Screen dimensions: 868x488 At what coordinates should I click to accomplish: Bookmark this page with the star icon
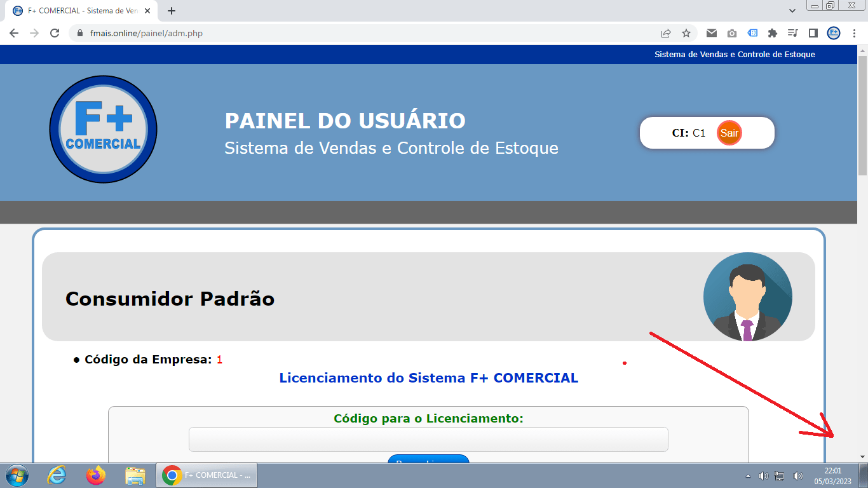click(686, 33)
